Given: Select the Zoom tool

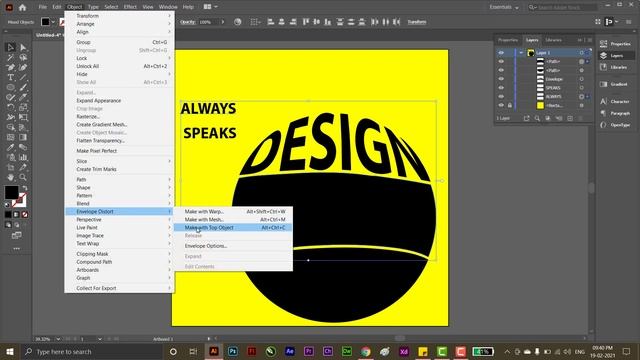Looking at the screenshot, I should pos(23,178).
